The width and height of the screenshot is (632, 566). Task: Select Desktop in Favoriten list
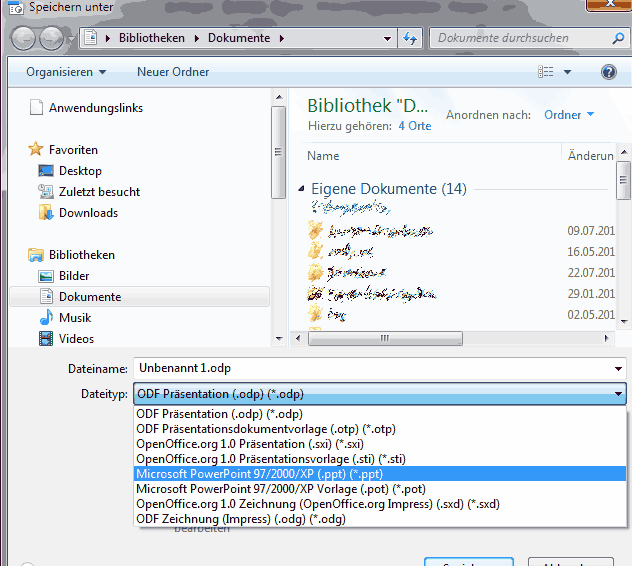pos(80,171)
